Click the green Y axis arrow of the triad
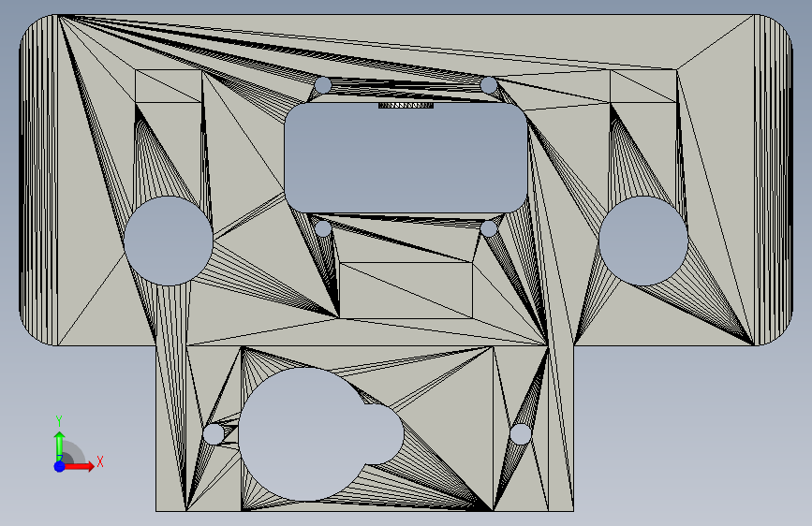Screen dimensions: 812x526 click(x=60, y=446)
